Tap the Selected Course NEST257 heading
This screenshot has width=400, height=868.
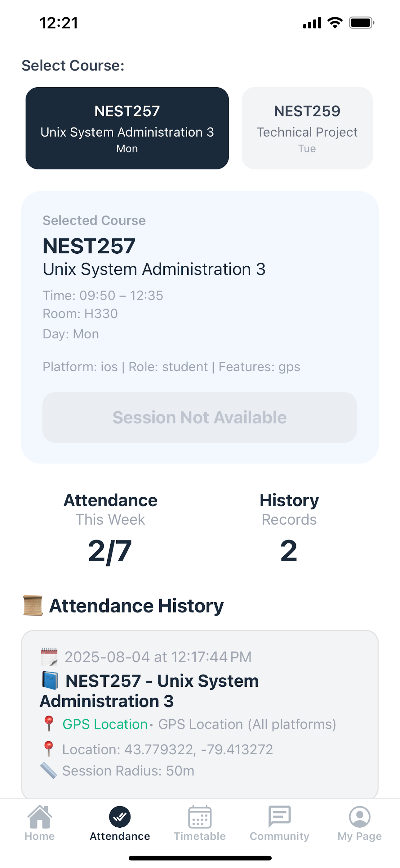click(x=89, y=246)
